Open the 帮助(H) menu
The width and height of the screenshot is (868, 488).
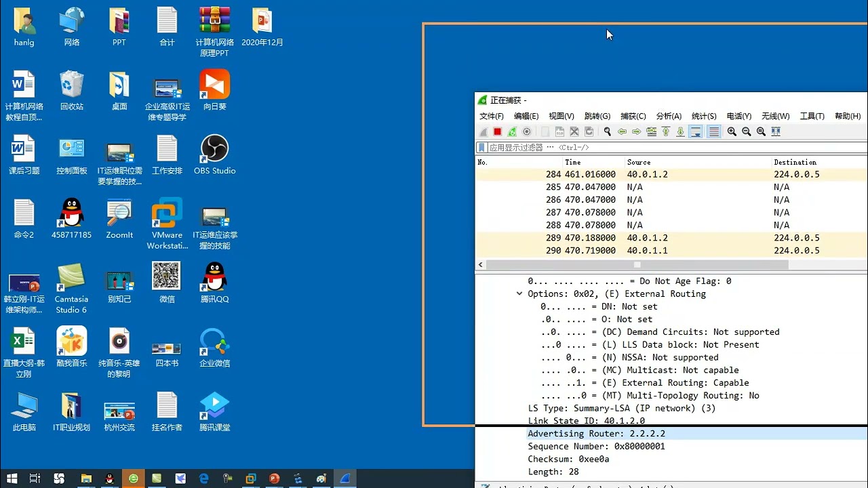point(848,116)
